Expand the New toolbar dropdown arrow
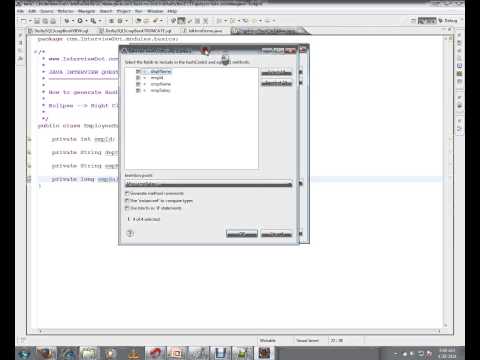 (x=30, y=21)
